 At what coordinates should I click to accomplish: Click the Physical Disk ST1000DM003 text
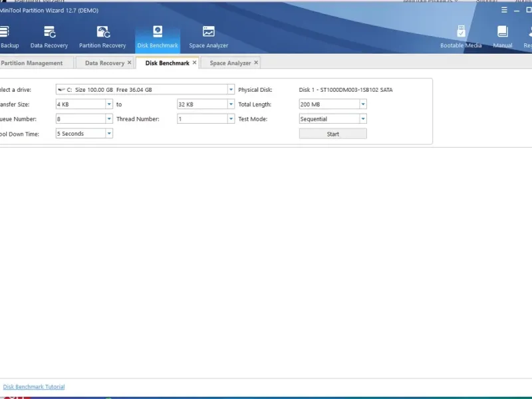[x=346, y=90]
